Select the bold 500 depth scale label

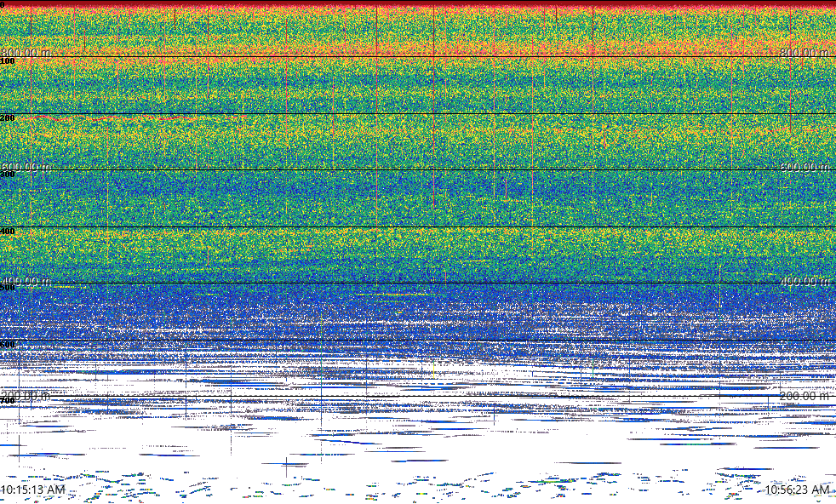point(8,288)
